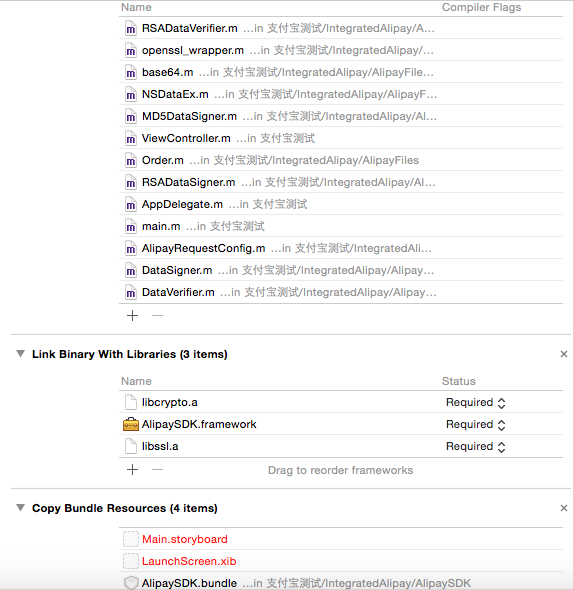573x590 pixels.
Task: Add a library using the plus button
Action: coord(132,470)
